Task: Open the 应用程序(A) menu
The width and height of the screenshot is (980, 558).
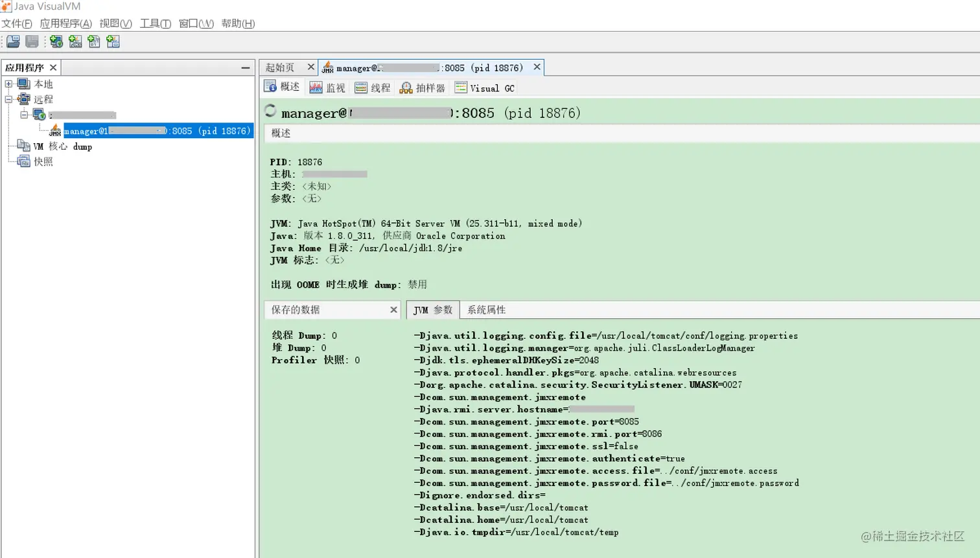Action: coord(65,23)
